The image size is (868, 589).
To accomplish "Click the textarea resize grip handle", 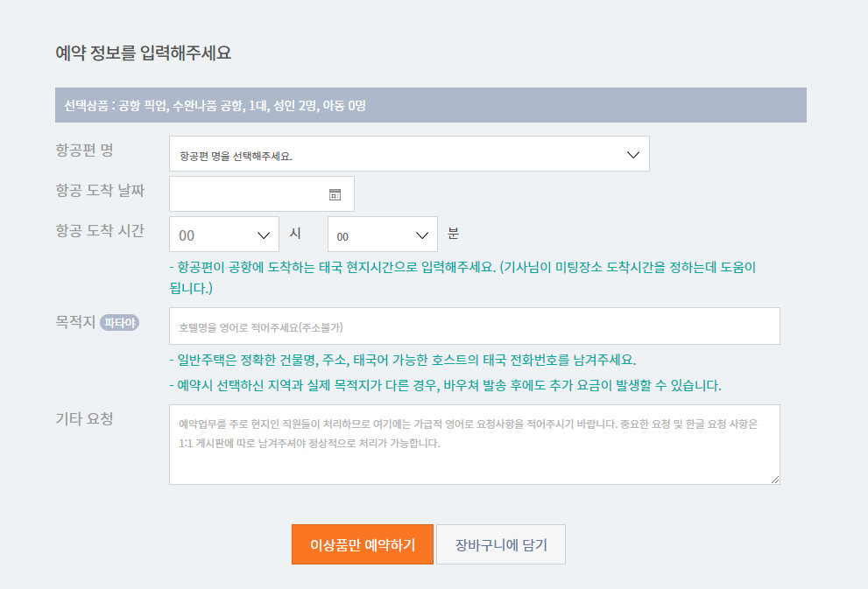I will point(775,480).
